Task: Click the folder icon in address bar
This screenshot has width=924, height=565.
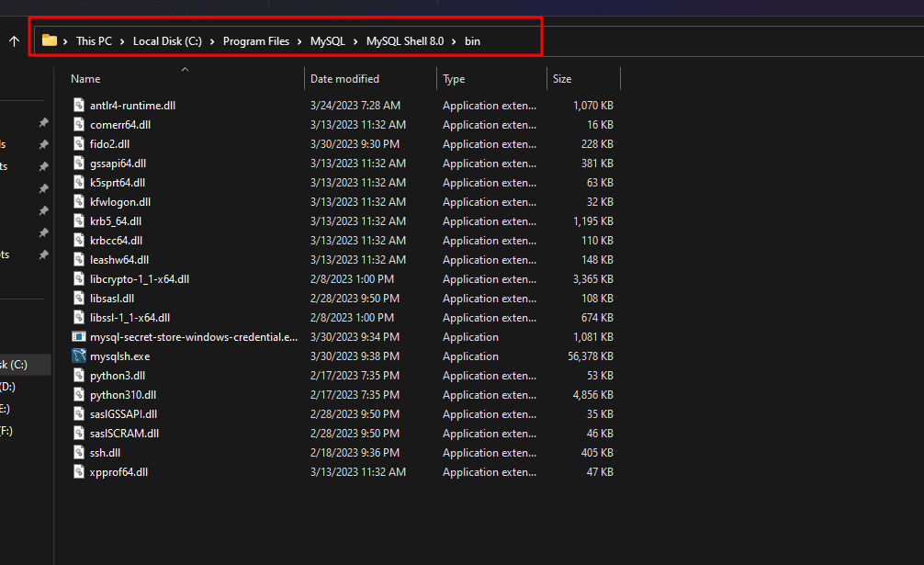Action: tap(50, 40)
